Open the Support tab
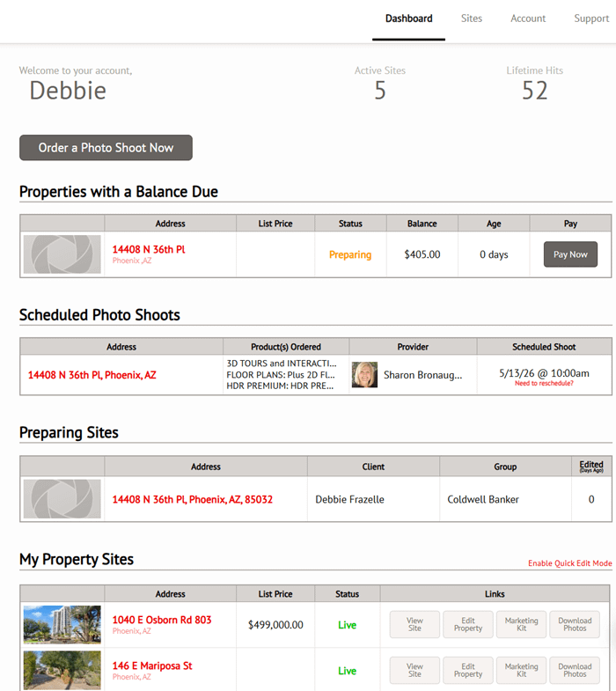 591,18
